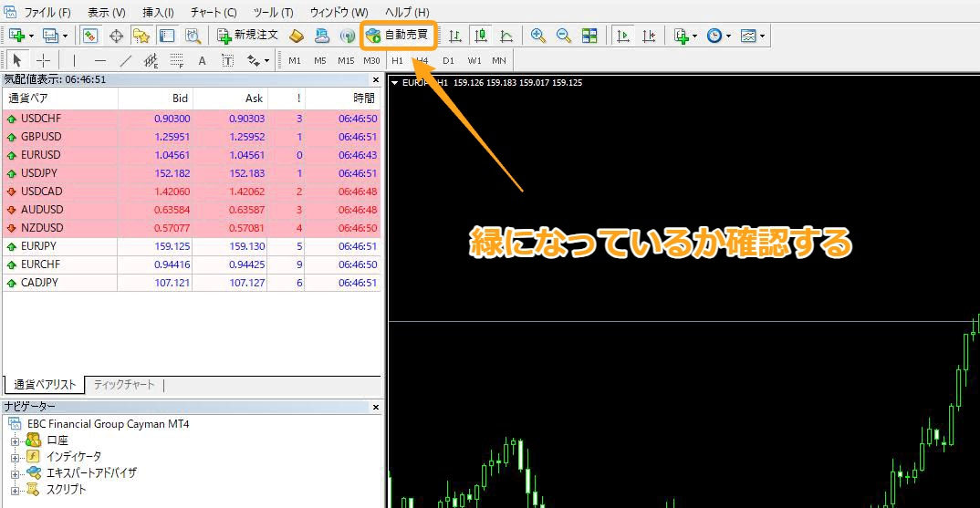Image resolution: width=980 pixels, height=508 pixels.
Task: Toggle the Navigator window star-folder icon
Action: pos(141,36)
